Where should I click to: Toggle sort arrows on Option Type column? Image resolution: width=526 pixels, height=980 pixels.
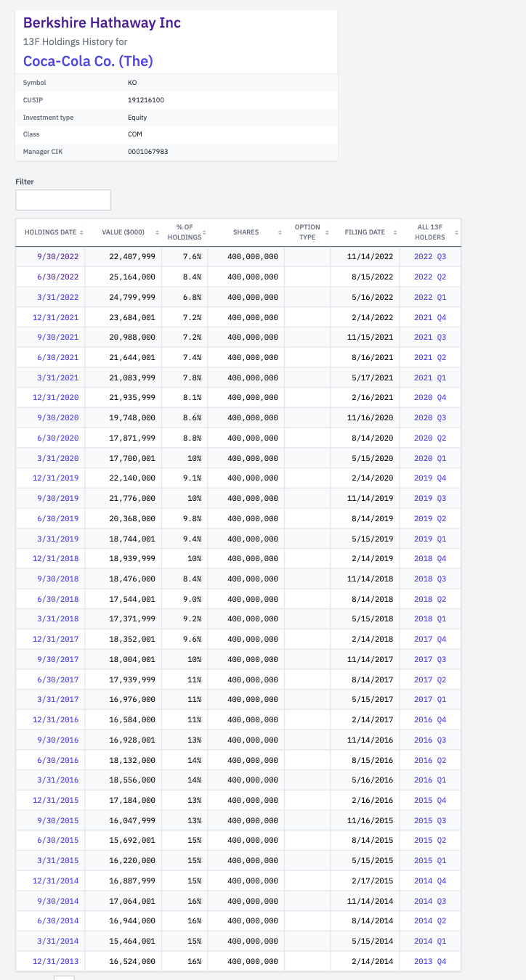326,232
